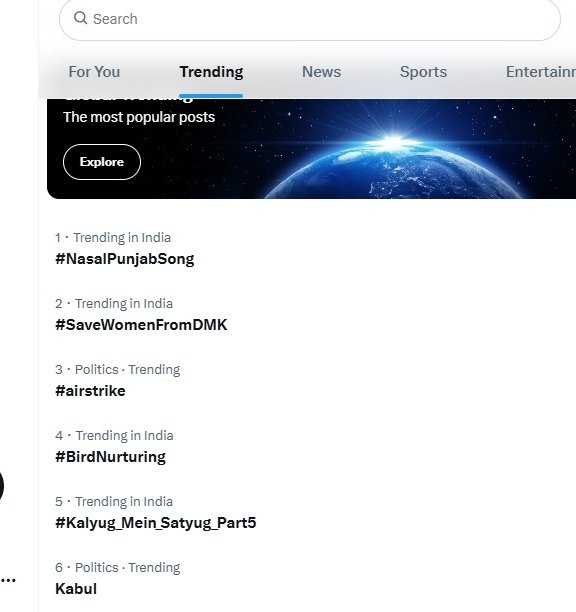Open the Entertainment tab
The width and height of the screenshot is (576, 612).
click(541, 72)
